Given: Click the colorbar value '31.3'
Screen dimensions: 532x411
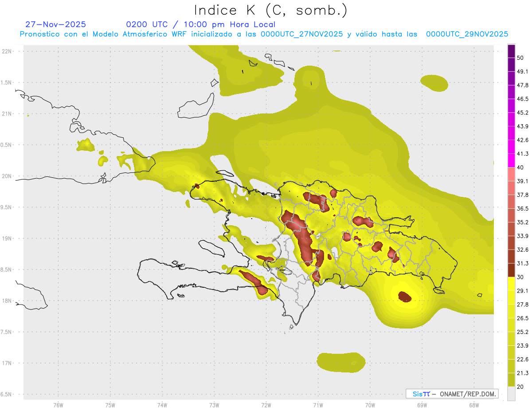Looking at the screenshot, I should coord(523,263).
